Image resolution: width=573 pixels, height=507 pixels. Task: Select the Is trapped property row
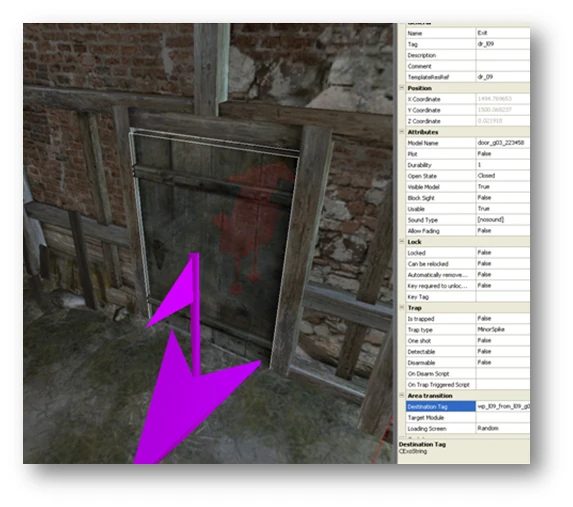click(468, 319)
